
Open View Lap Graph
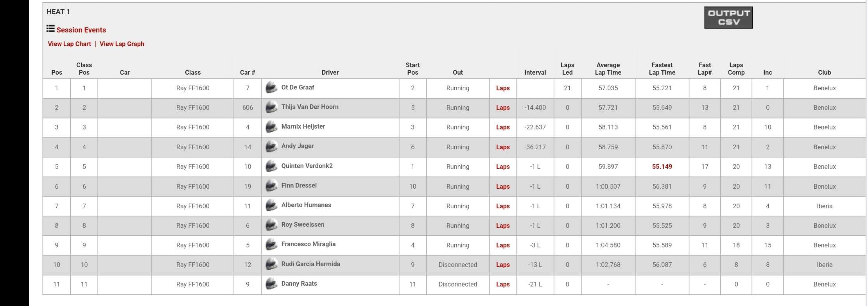pos(122,44)
